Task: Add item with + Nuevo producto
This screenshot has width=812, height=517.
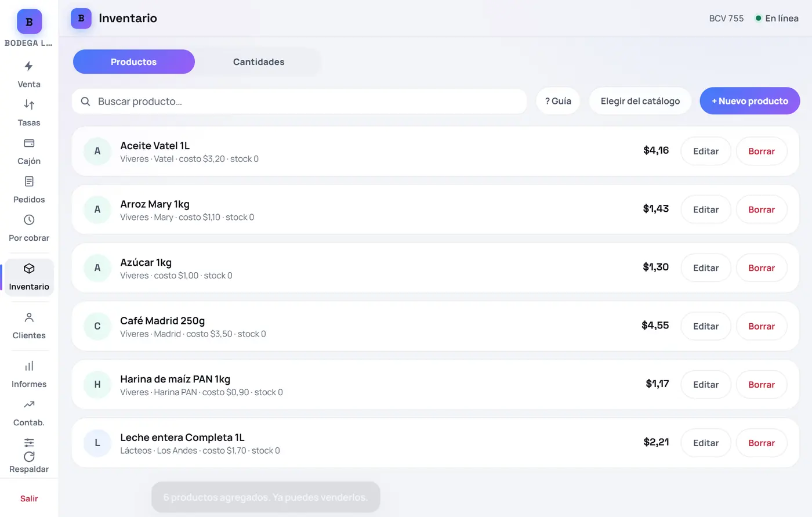Action: click(x=750, y=101)
